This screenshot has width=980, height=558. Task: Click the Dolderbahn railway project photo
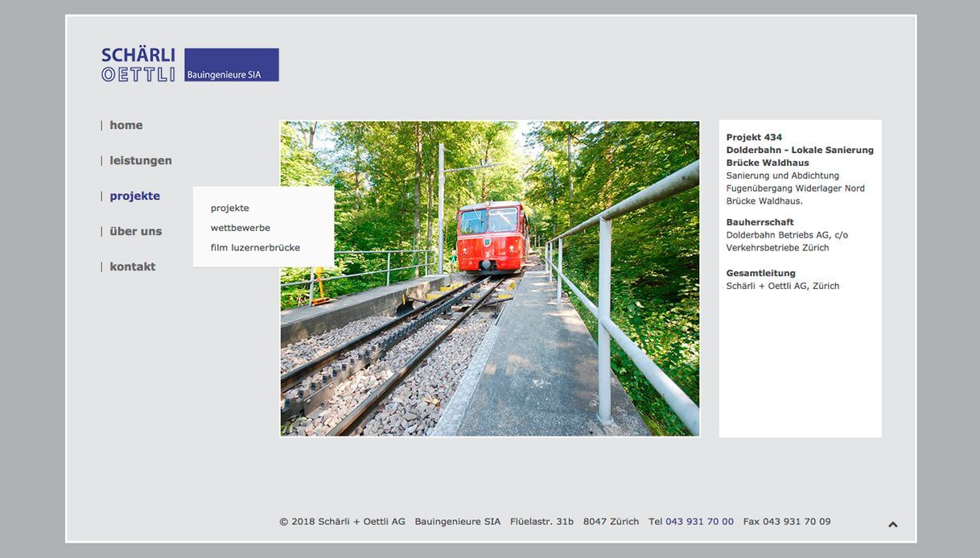point(489,279)
